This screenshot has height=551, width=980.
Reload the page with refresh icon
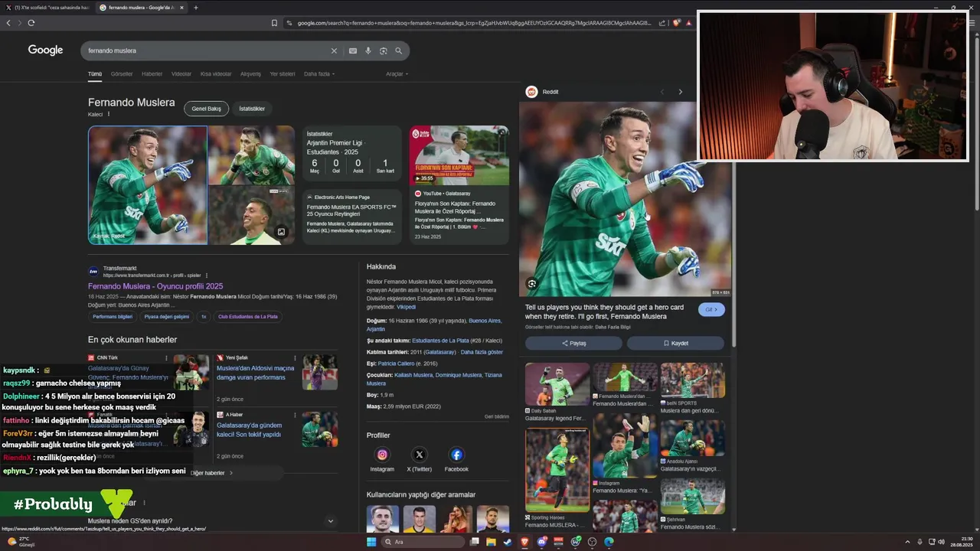[x=31, y=23]
